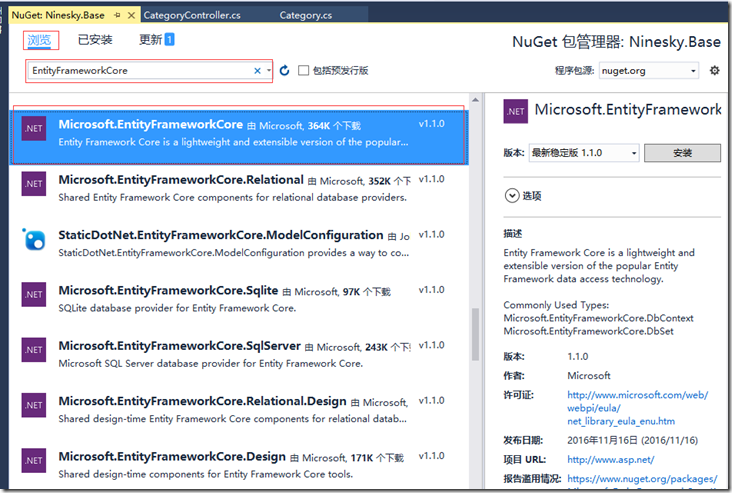The height and width of the screenshot is (493, 732).
Task: Open NuGet settings gear icon
Action: [x=714, y=70]
